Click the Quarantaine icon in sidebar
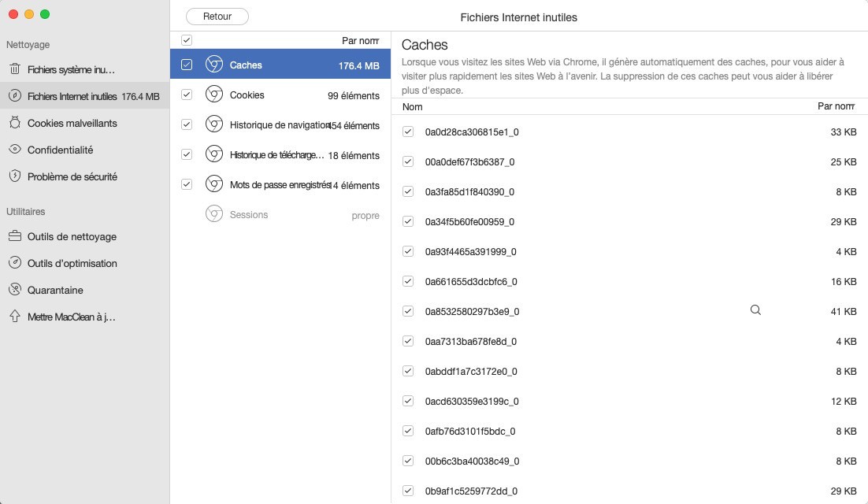This screenshot has height=504, width=868. tap(14, 290)
